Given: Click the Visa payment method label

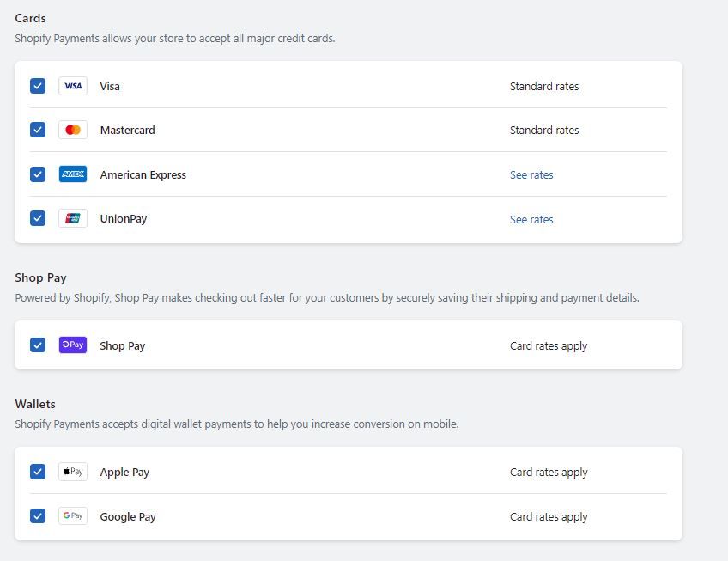Looking at the screenshot, I should click(x=110, y=87).
